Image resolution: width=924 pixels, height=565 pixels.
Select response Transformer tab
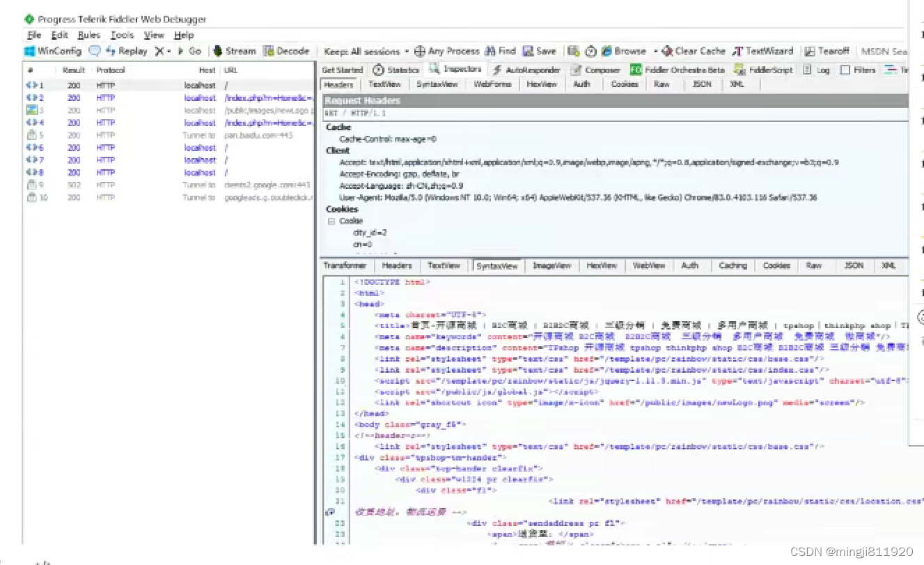(x=345, y=265)
